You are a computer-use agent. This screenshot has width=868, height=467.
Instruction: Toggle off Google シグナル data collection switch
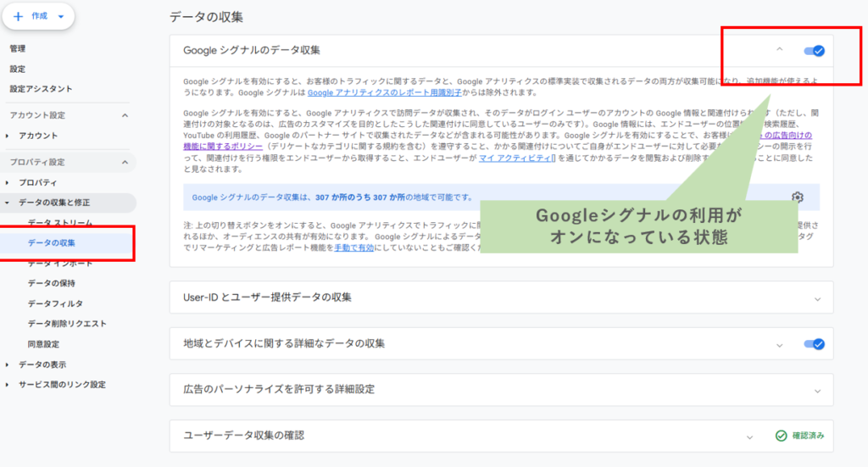coord(814,51)
